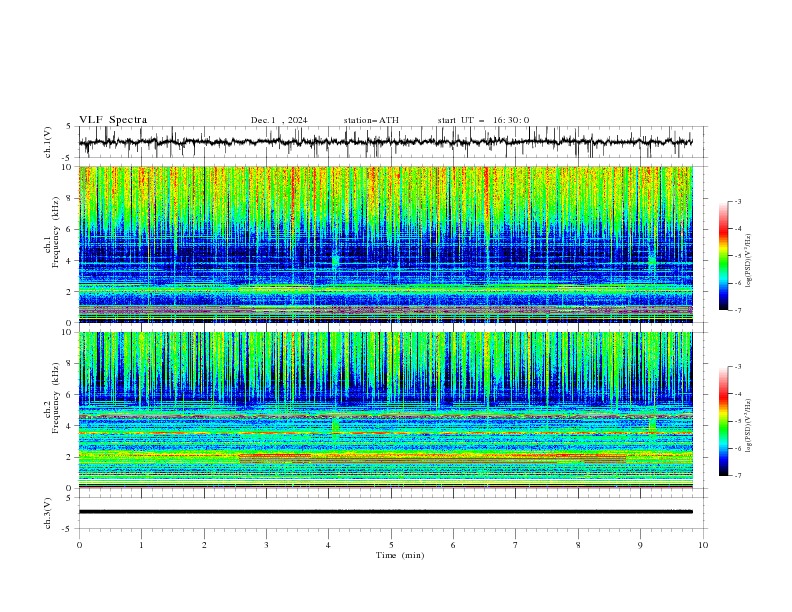Image resolution: width=792 pixels, height=612 pixels.
Task: Click time axis tick label "8"
Action: (x=578, y=545)
